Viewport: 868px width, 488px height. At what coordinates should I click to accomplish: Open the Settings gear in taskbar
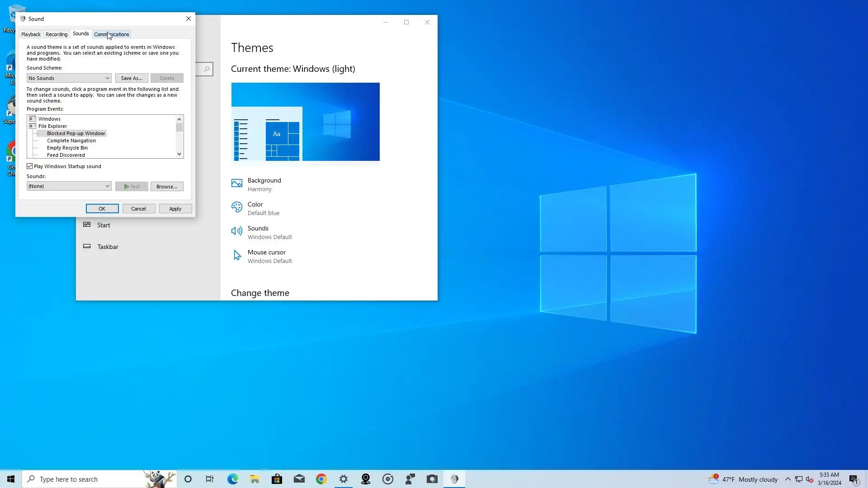(344, 479)
